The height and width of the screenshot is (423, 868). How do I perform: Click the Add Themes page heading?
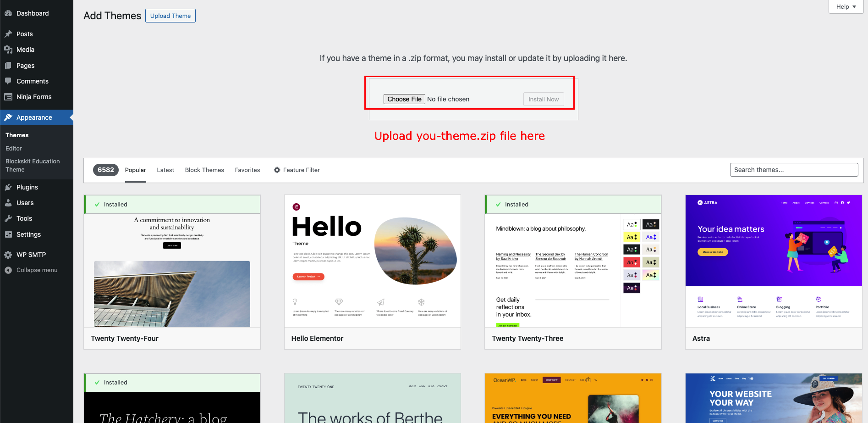[112, 16]
